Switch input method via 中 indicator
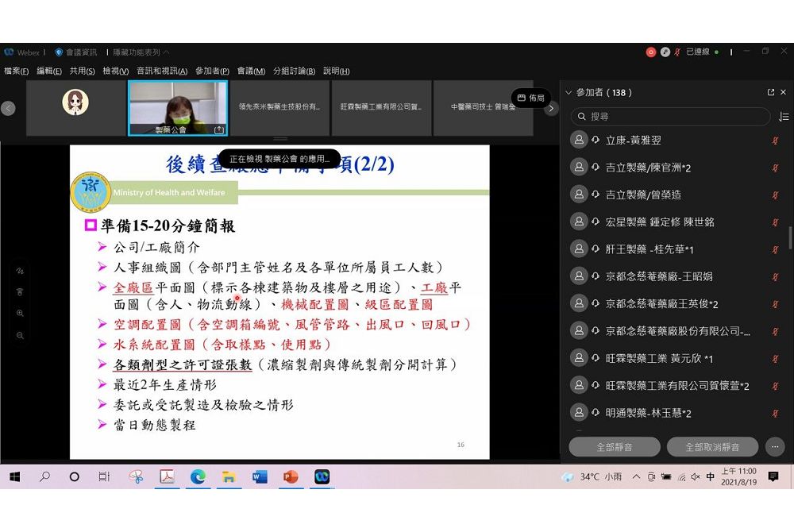The height and width of the screenshot is (532, 794). 711,477
